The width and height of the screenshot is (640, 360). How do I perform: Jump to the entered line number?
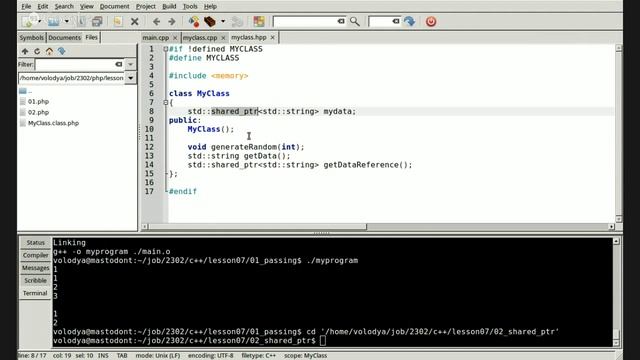409,21
